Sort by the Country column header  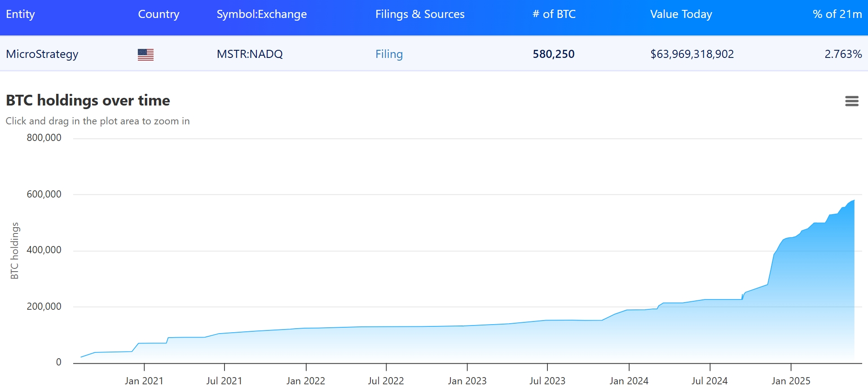pyautogui.click(x=159, y=14)
